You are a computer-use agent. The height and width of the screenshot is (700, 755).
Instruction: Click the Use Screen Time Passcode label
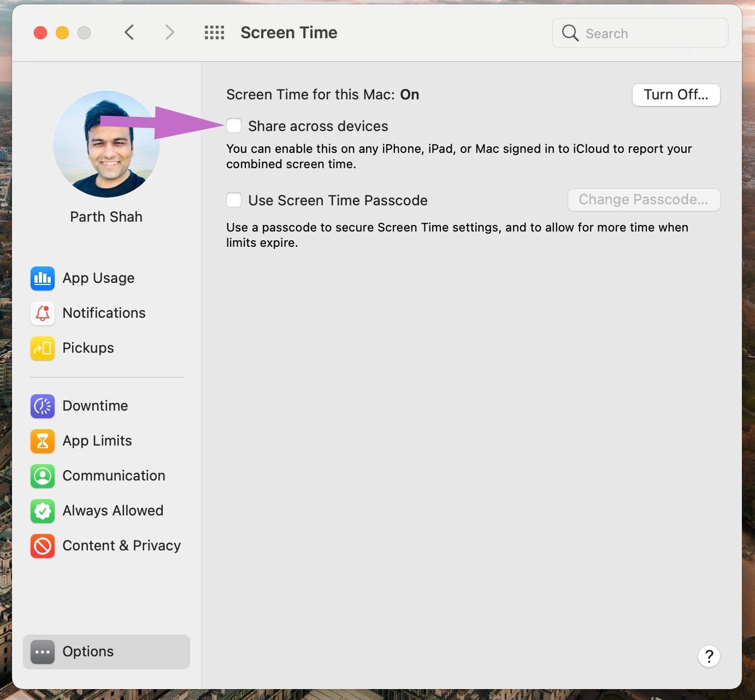338,200
